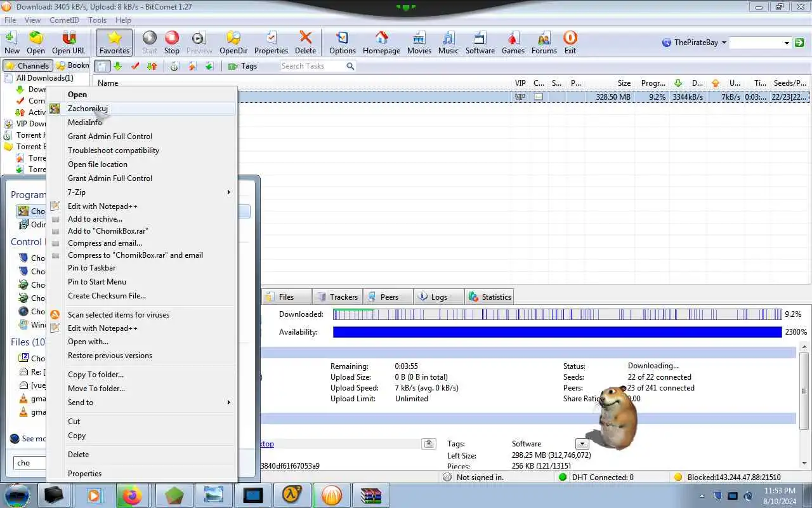This screenshot has width=812, height=508.
Task: Choose Open file location entry
Action: 142,164
